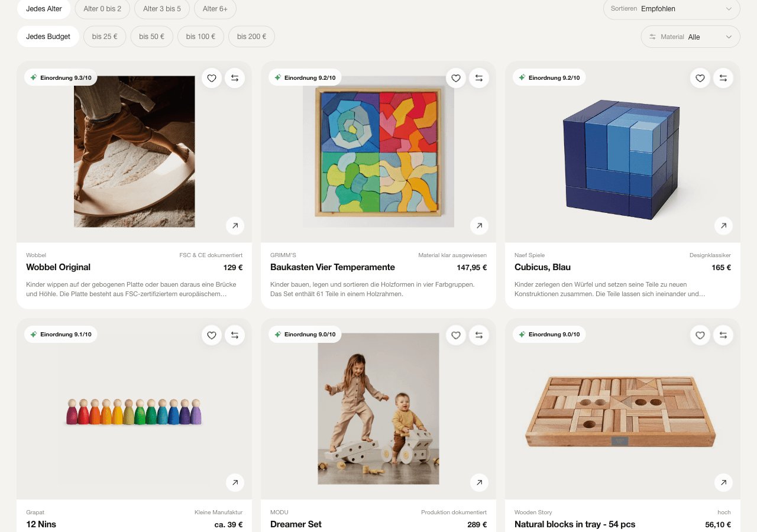The image size is (757, 532).
Task: Click the blue Cubicus cube image
Action: point(623,160)
